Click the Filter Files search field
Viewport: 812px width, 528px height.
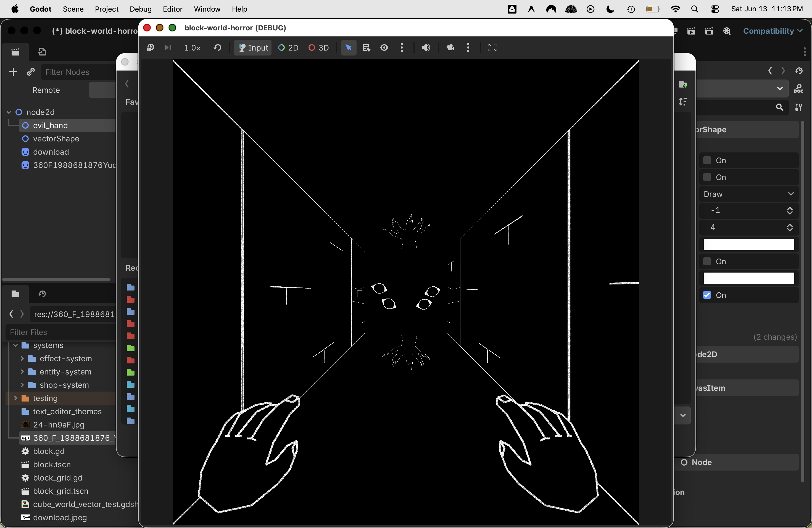(x=61, y=332)
